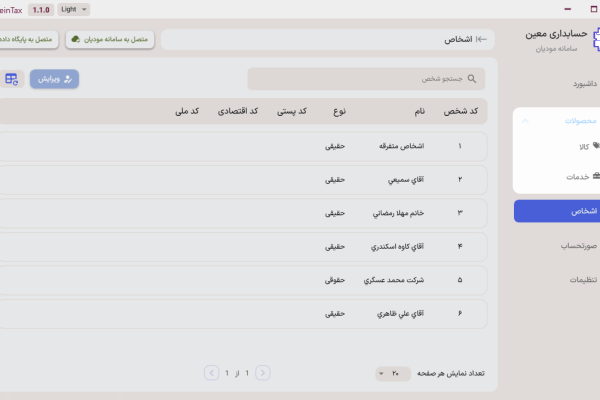Click the کد شخص column header

(x=461, y=111)
